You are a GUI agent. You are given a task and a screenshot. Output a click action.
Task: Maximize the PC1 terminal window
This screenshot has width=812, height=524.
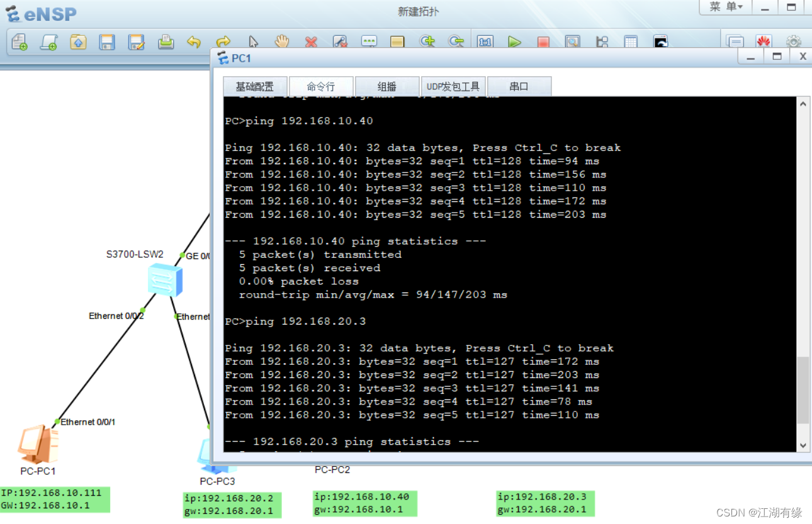point(777,57)
